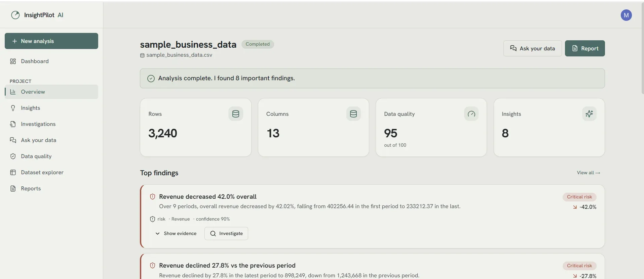This screenshot has width=644, height=279.
Task: Expand Show evidence on revenue decreased finding
Action: [x=176, y=233]
